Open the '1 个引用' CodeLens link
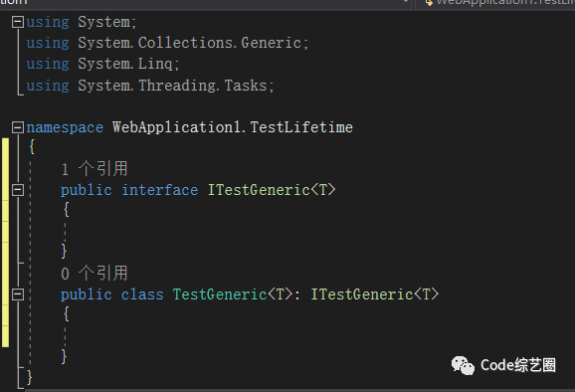Screen dimensions: 575x392 point(95,169)
